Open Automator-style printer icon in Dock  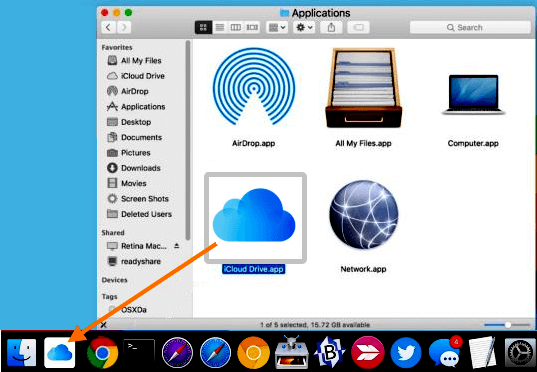tap(291, 352)
